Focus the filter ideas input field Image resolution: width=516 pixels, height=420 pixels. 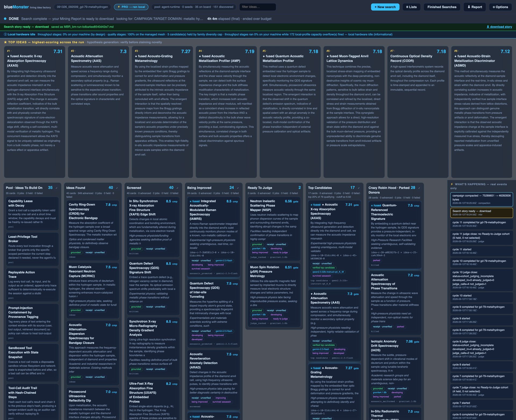pyautogui.click(x=257, y=7)
